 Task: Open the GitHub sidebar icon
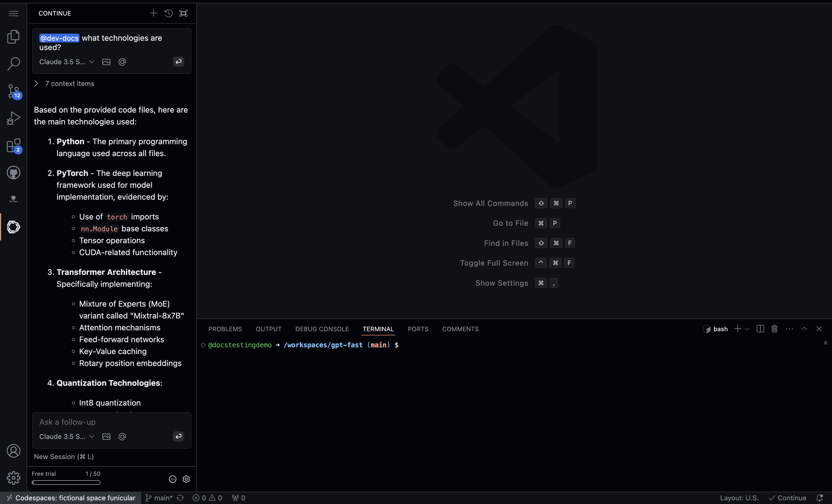pyautogui.click(x=14, y=173)
